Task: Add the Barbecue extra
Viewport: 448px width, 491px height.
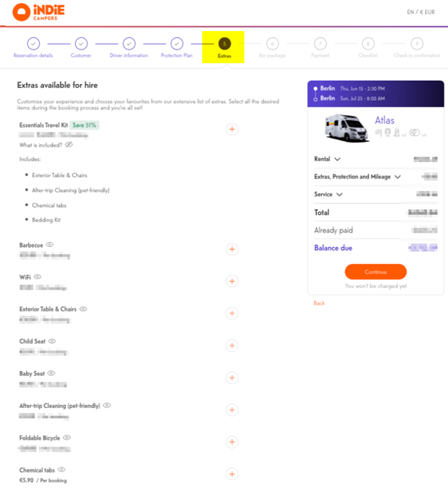Action: tap(232, 249)
